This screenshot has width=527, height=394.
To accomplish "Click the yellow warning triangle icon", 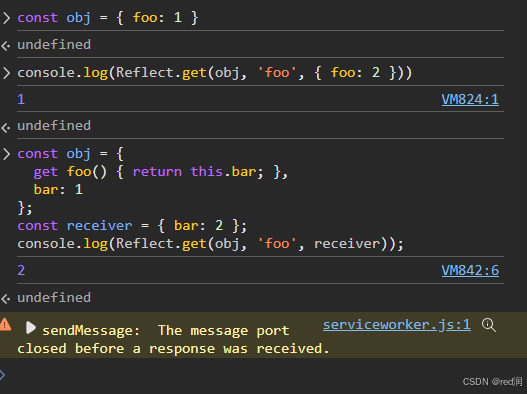I will click(x=5, y=325).
